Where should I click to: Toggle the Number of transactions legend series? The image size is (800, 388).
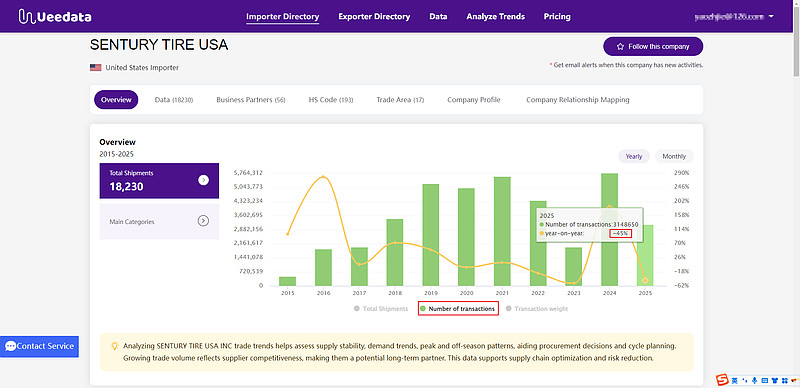click(457, 309)
